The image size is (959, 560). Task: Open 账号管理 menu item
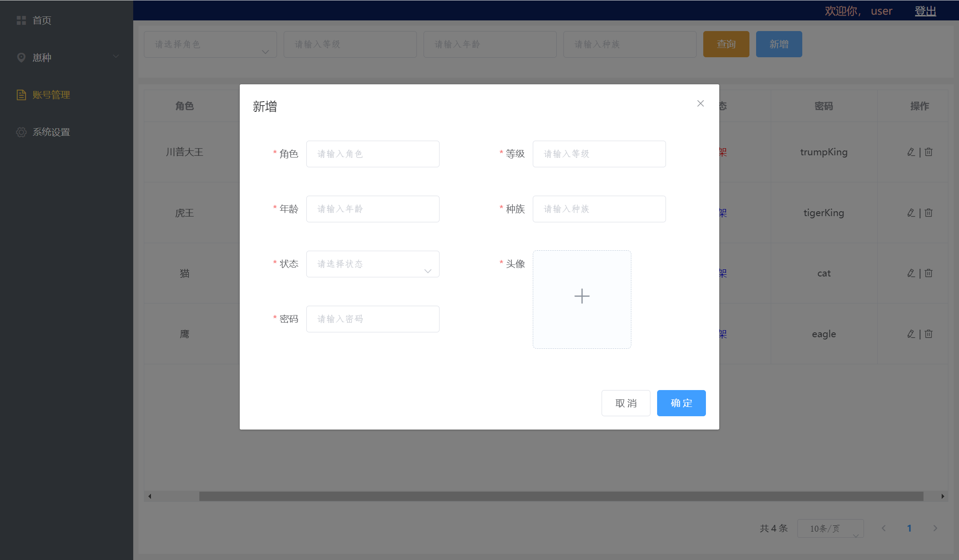coord(67,95)
